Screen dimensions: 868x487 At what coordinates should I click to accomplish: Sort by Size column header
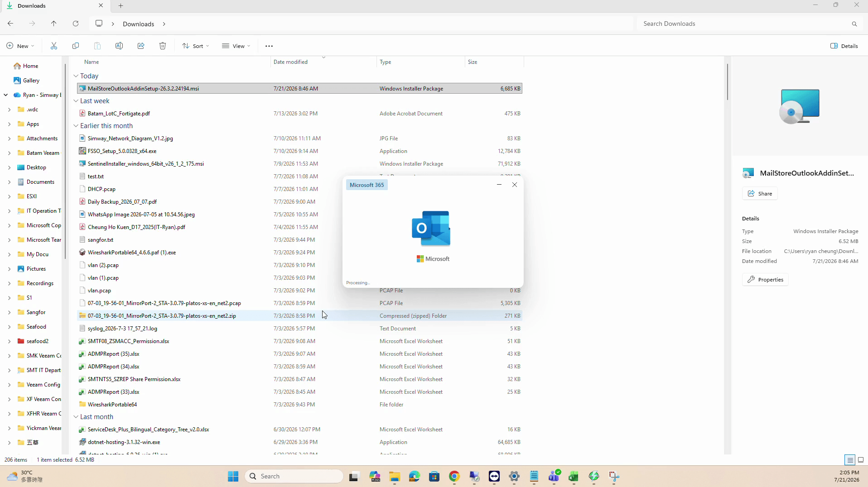click(x=473, y=62)
